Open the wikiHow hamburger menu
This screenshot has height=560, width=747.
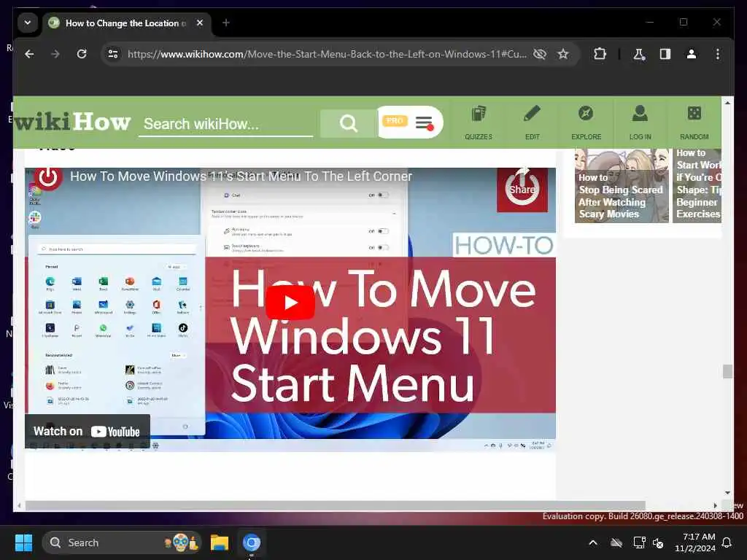coord(424,122)
